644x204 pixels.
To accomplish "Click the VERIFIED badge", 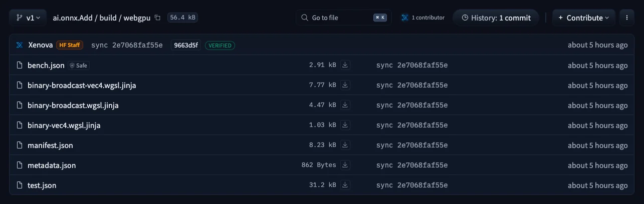I will pos(220,45).
